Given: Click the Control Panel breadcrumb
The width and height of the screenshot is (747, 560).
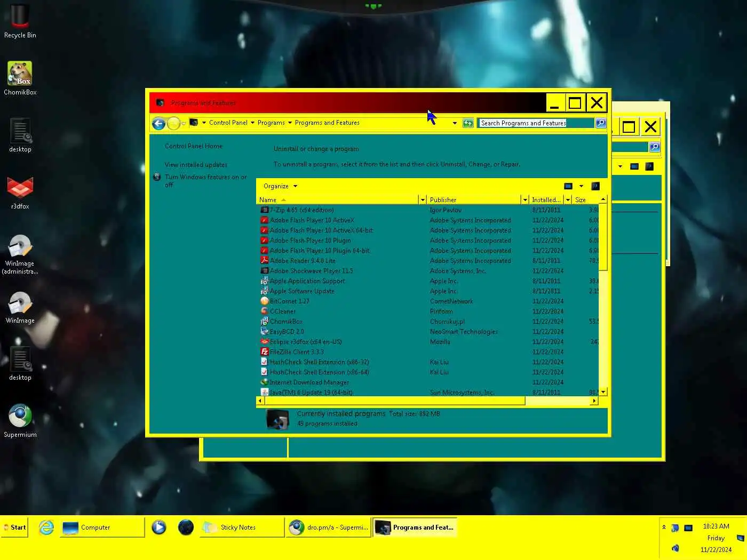Looking at the screenshot, I should (x=228, y=123).
